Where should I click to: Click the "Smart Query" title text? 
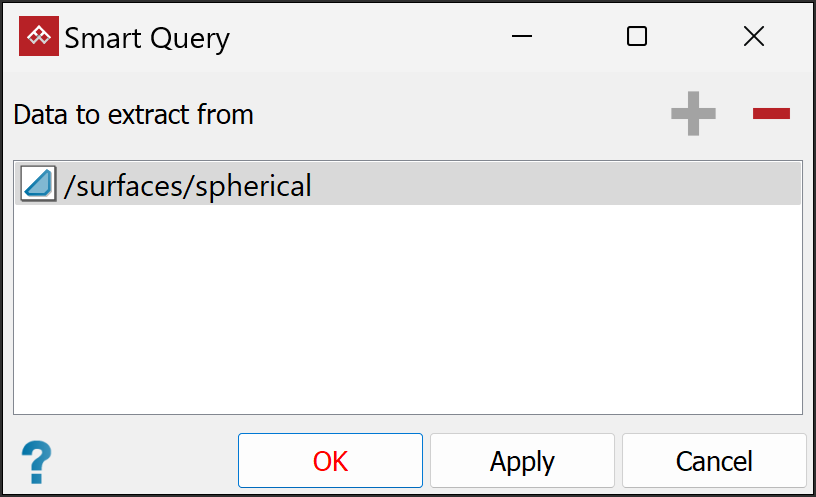pos(147,38)
